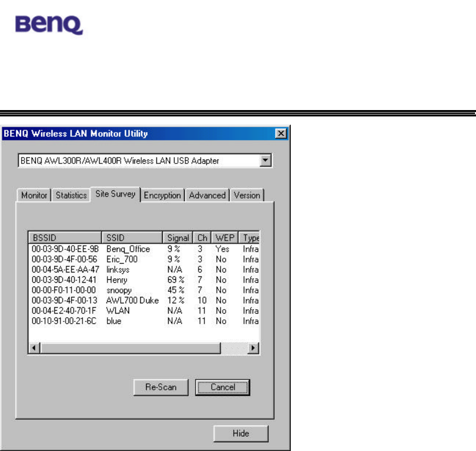The image size is (476, 451).
Task: Click the list's left scroll arrow
Action: point(34,348)
